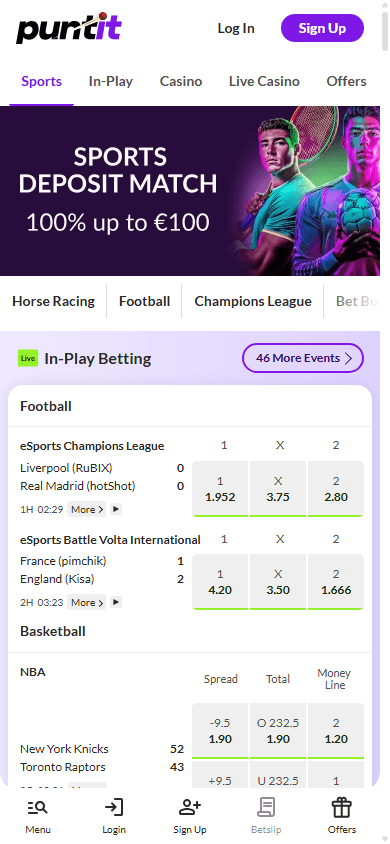The width and height of the screenshot is (390, 844).
Task: Select Liverpool win odds 1.952
Action: point(220,489)
